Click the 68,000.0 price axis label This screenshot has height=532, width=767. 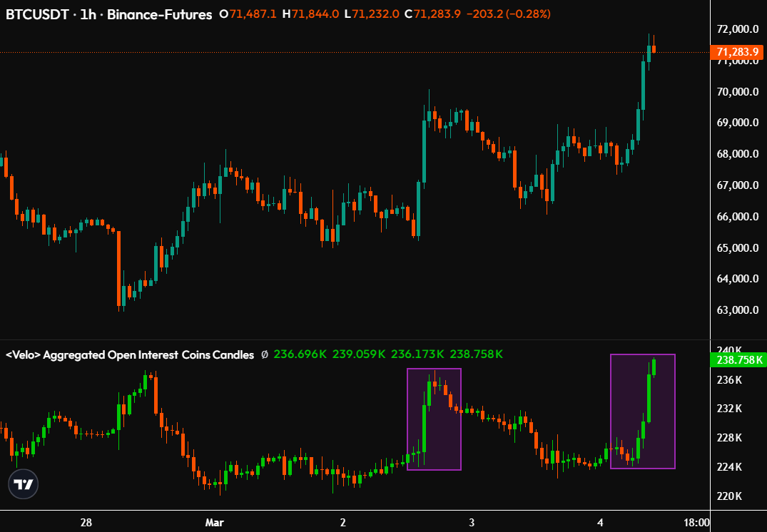point(738,154)
